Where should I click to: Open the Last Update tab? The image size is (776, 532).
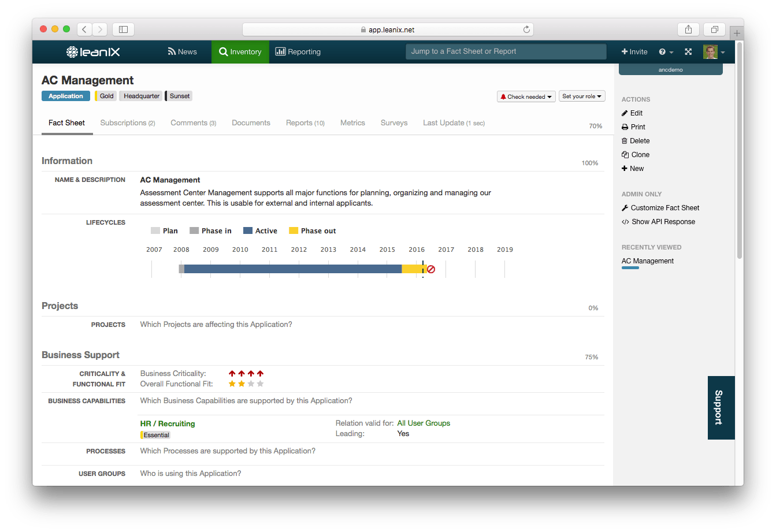click(x=454, y=123)
